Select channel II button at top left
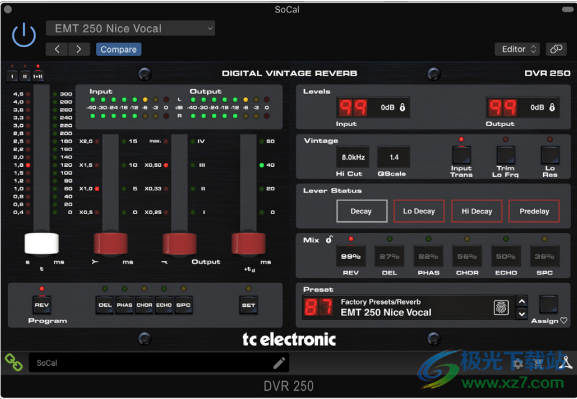 (x=25, y=76)
